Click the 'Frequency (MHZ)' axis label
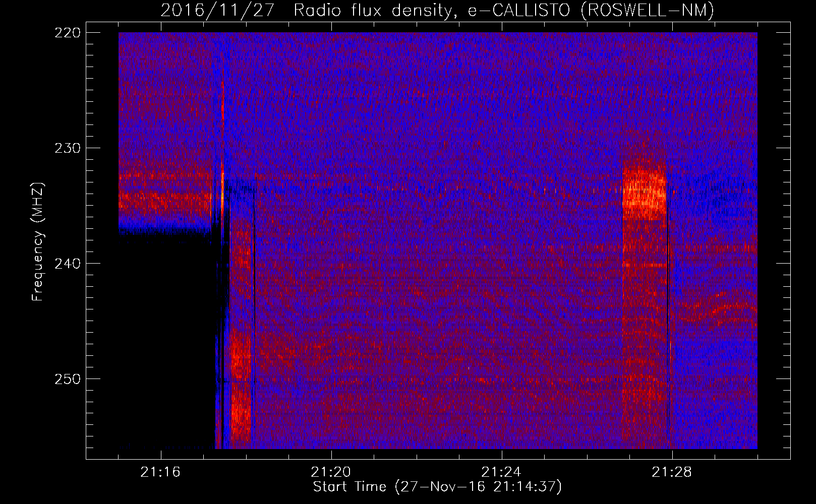This screenshot has width=816, height=504. point(38,241)
